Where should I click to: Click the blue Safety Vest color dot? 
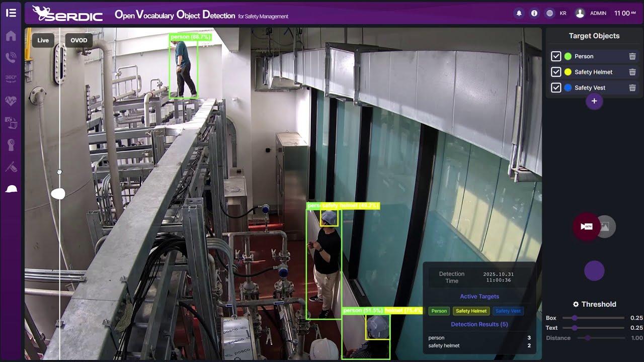(568, 87)
